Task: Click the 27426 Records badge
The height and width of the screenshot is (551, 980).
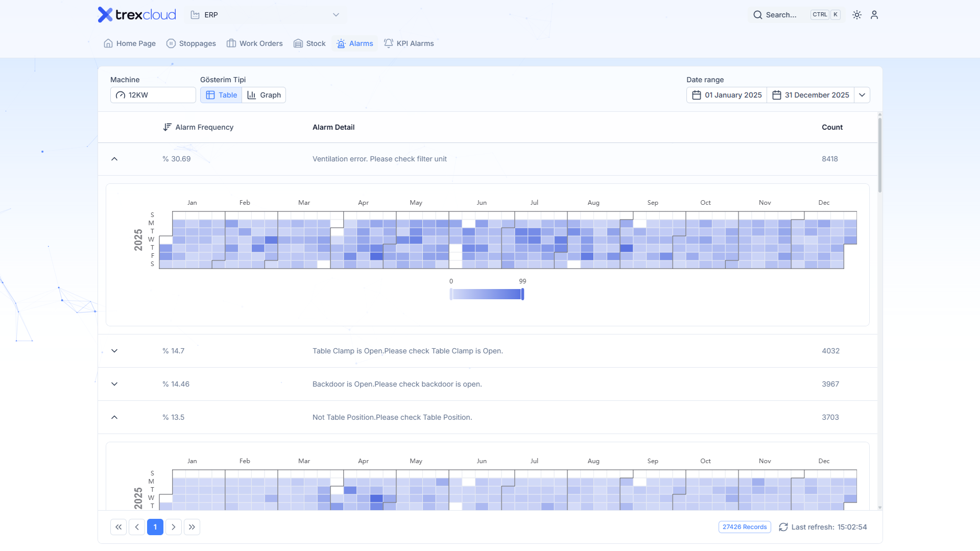Action: click(745, 527)
